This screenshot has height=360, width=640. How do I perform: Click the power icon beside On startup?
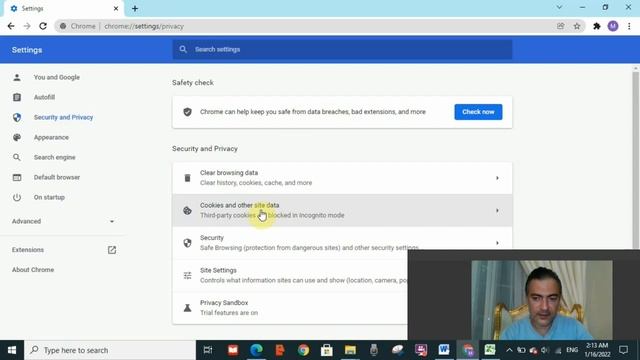[x=17, y=197]
